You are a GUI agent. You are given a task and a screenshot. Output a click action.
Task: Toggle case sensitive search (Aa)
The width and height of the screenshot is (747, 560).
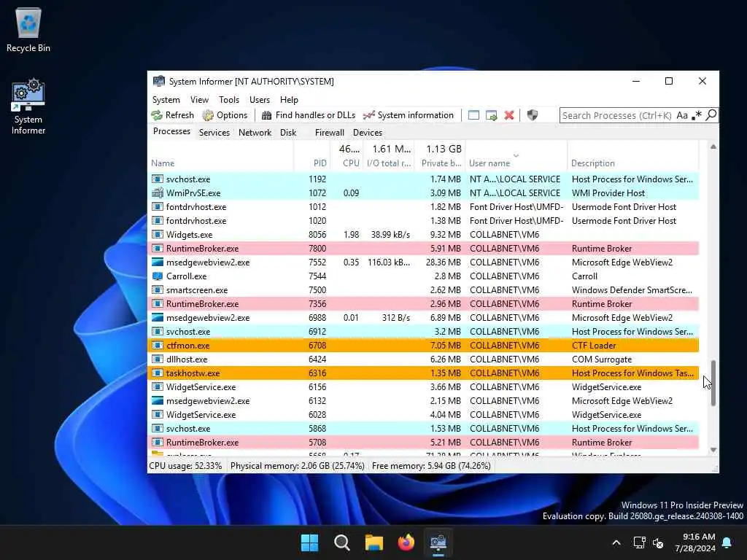click(x=682, y=115)
